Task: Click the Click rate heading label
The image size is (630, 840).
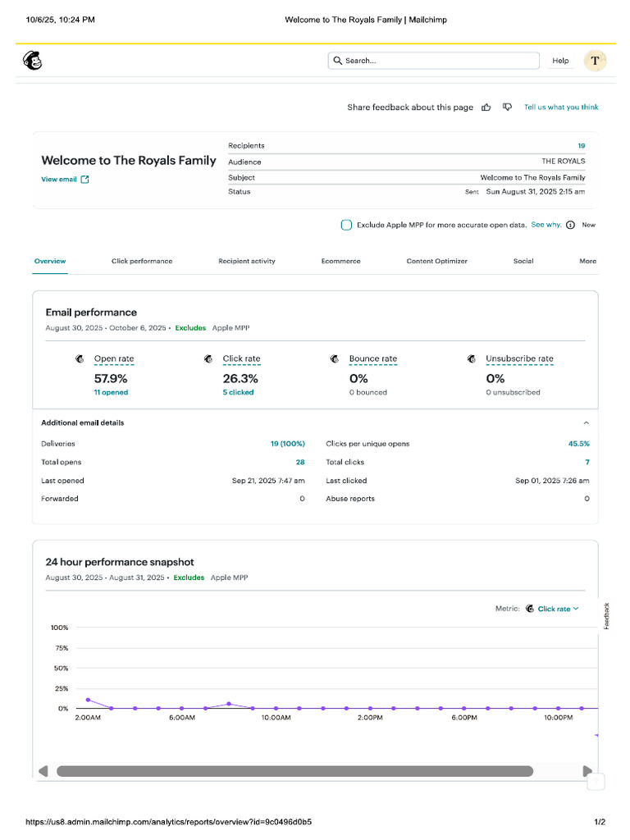Action: [242, 359]
